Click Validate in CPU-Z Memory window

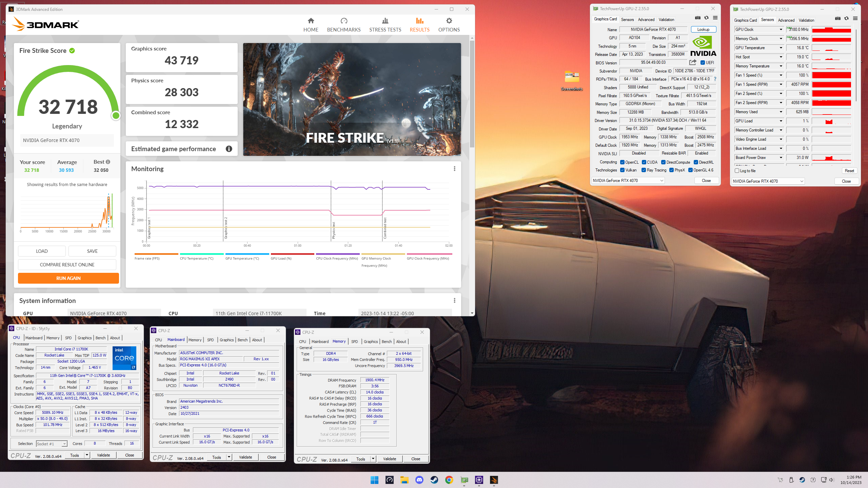click(390, 459)
